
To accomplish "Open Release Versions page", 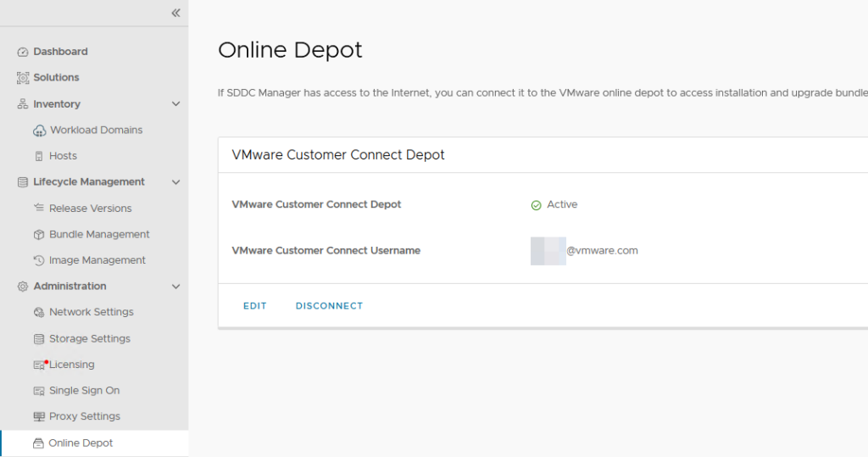I will coord(90,209).
